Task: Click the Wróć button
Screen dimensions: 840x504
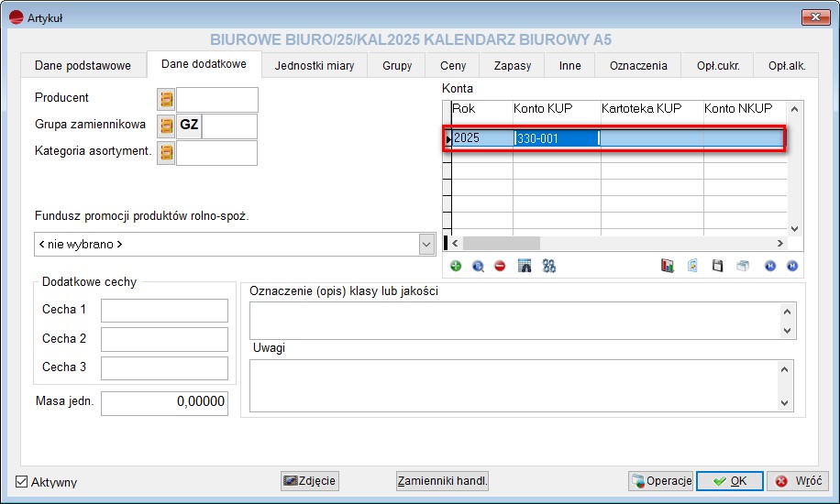Action: click(798, 481)
